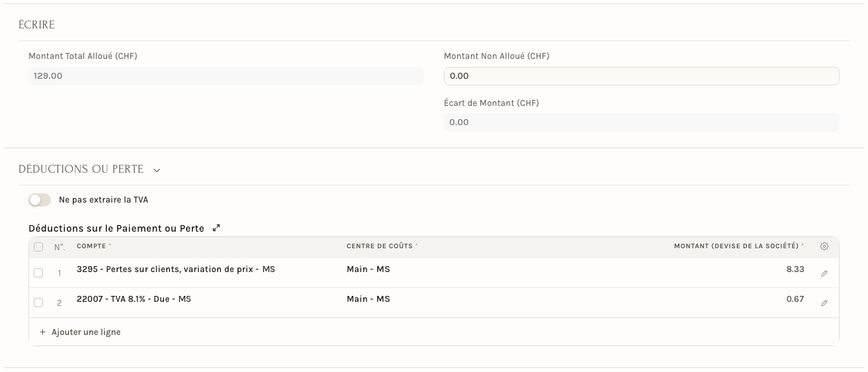Select all rows with header checkbox
This screenshot has width=868, height=372.
pos(38,247)
